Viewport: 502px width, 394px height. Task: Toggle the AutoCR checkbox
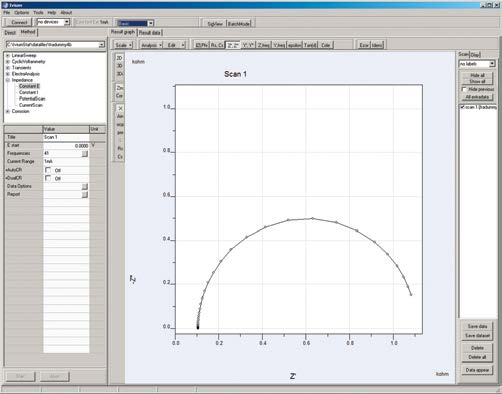click(48, 170)
